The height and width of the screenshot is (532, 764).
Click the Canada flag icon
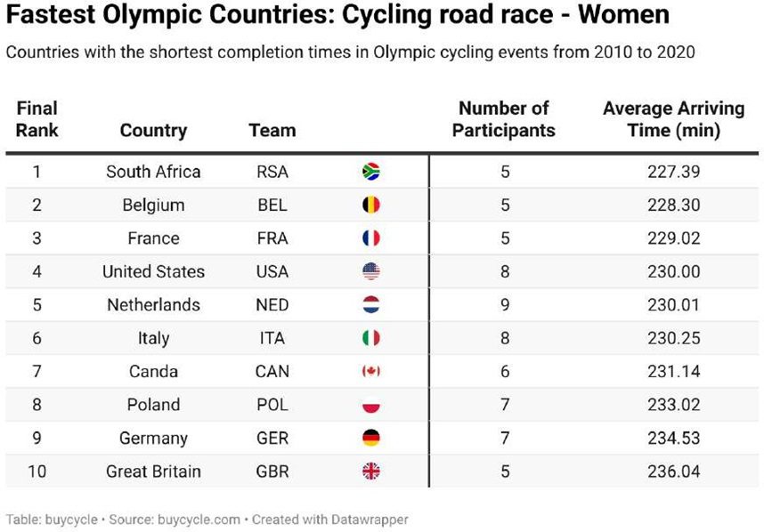pyautogui.click(x=371, y=371)
